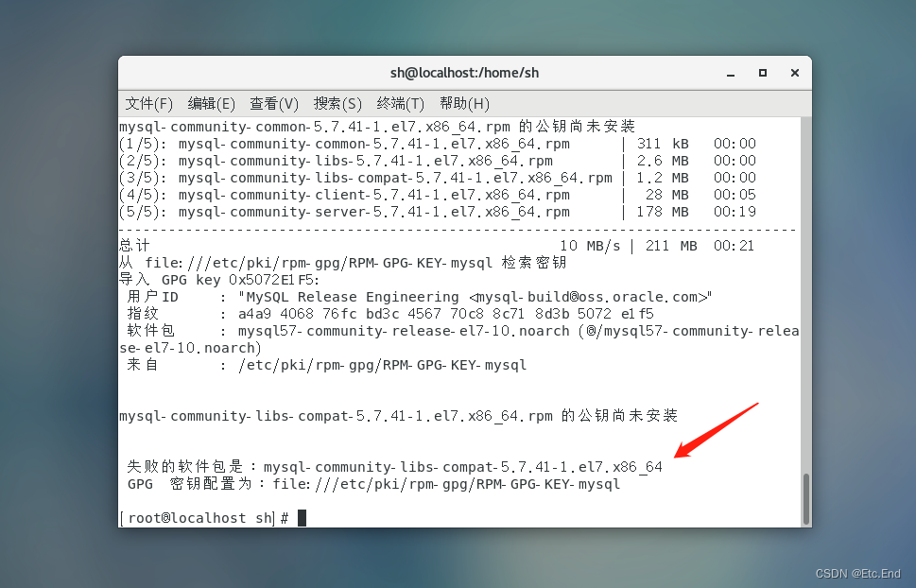
Task: Open the 编辑(E) menu
Action: coord(212,103)
